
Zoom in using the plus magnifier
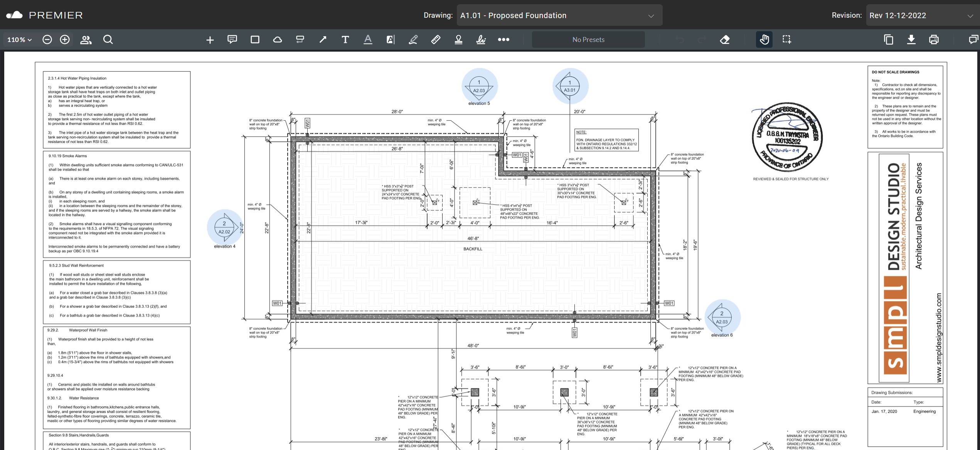click(65, 39)
